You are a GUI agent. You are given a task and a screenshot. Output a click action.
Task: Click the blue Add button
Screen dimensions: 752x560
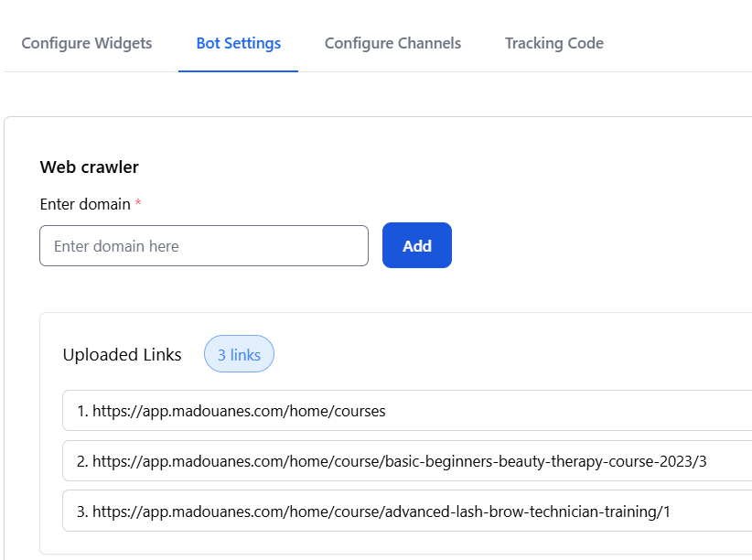point(417,245)
